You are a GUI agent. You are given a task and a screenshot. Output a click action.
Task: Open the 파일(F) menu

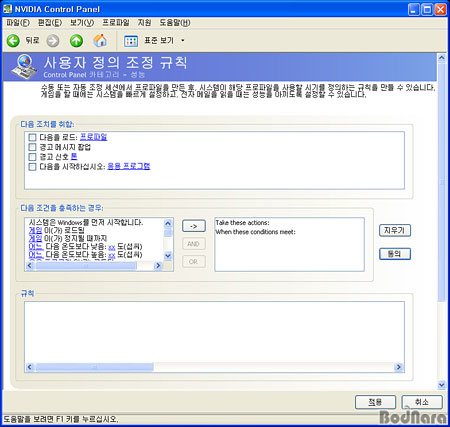(18, 23)
